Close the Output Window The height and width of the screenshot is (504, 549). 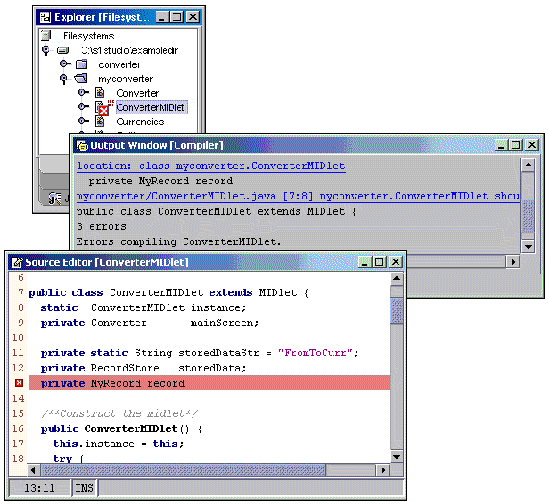pyautogui.click(x=532, y=145)
